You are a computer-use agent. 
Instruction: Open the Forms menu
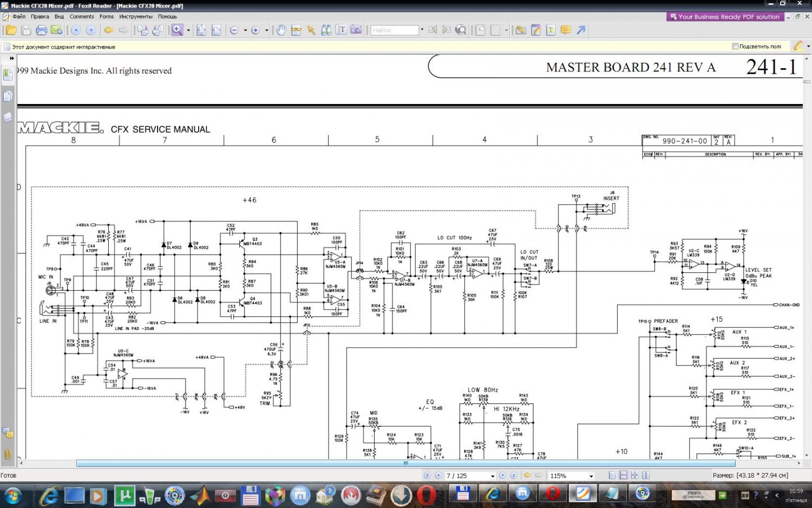[x=107, y=16]
